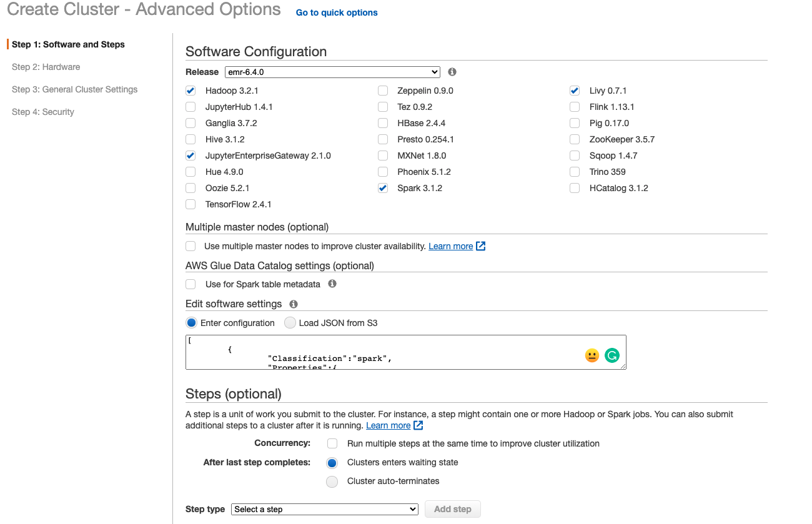Screen dimensions: 812x524
Task: Open Step 4: Security
Action: (x=43, y=112)
